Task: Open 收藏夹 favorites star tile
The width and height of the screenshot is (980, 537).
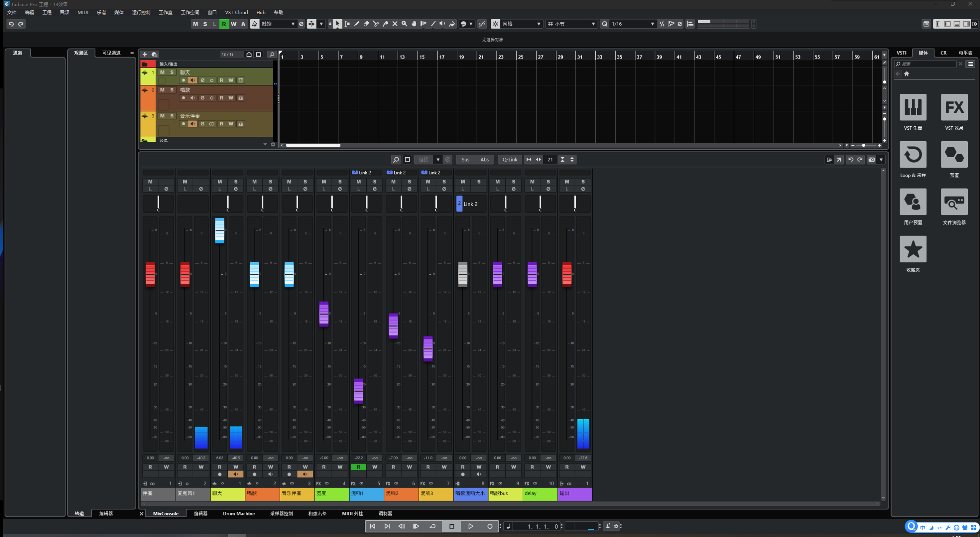Action: (x=913, y=249)
